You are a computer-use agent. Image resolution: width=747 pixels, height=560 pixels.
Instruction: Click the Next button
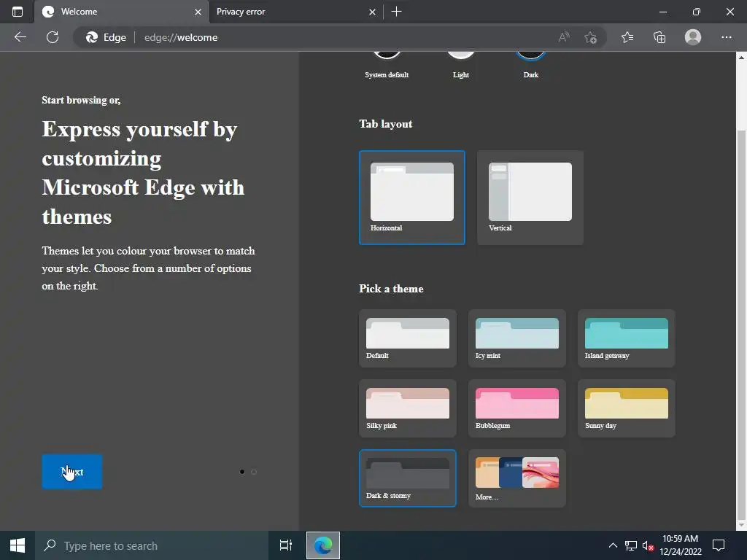(x=72, y=472)
